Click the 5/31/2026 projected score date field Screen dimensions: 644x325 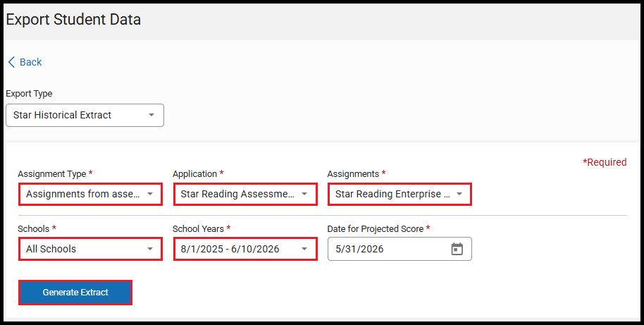pyautogui.click(x=388, y=249)
